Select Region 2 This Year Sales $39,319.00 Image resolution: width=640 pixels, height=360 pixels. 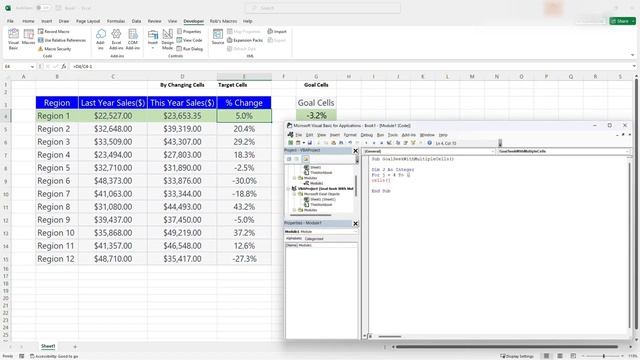pos(182,129)
